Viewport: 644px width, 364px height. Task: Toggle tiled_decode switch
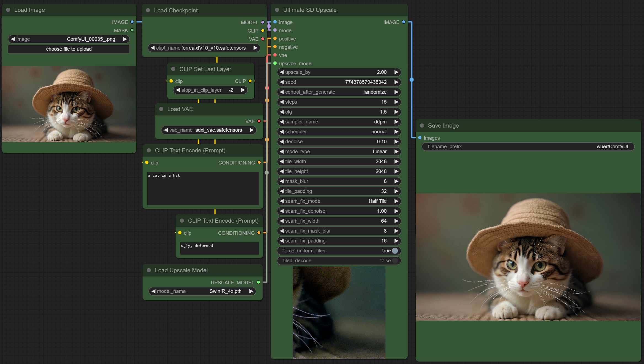395,261
